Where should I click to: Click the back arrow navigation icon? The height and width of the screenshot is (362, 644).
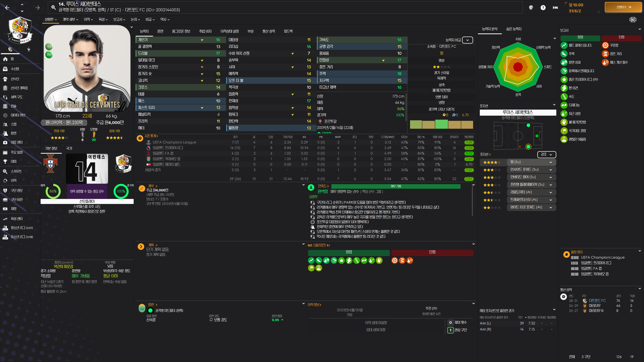point(7,8)
